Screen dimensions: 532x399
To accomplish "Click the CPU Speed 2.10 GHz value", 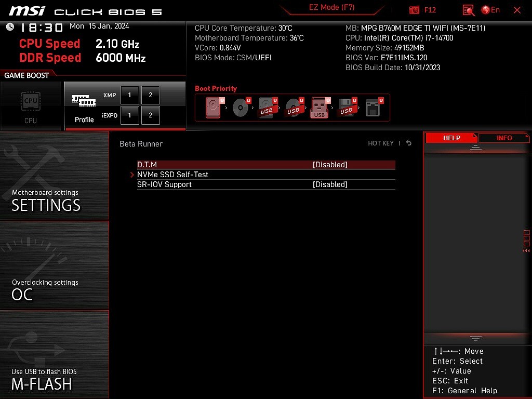I will 117,44.
